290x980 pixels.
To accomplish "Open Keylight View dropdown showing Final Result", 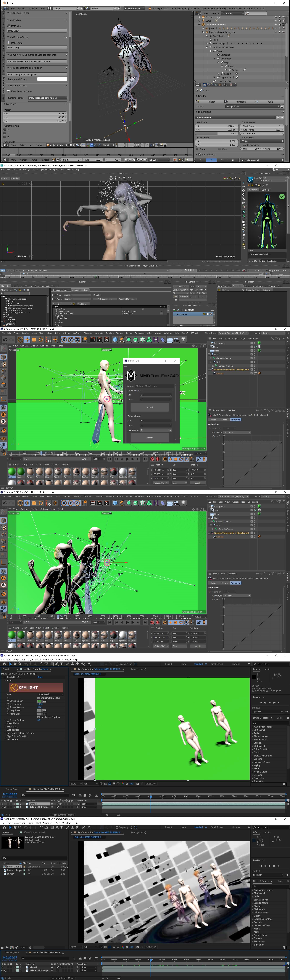I will coord(51,694).
